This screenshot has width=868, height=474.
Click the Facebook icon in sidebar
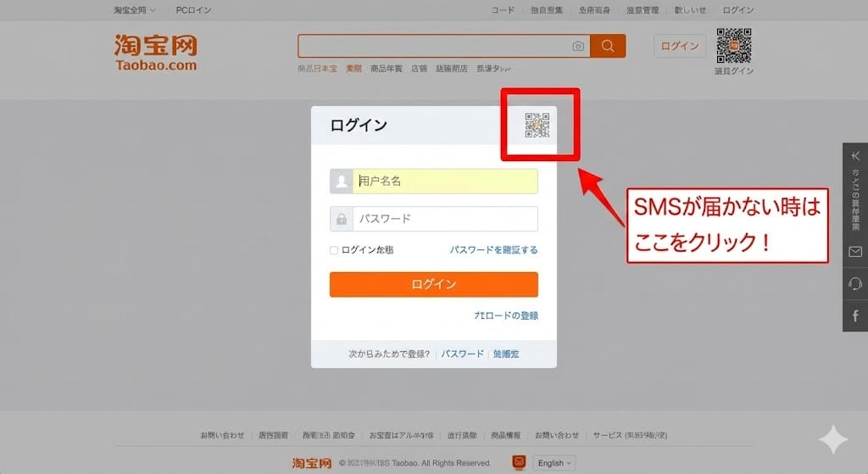point(855,315)
